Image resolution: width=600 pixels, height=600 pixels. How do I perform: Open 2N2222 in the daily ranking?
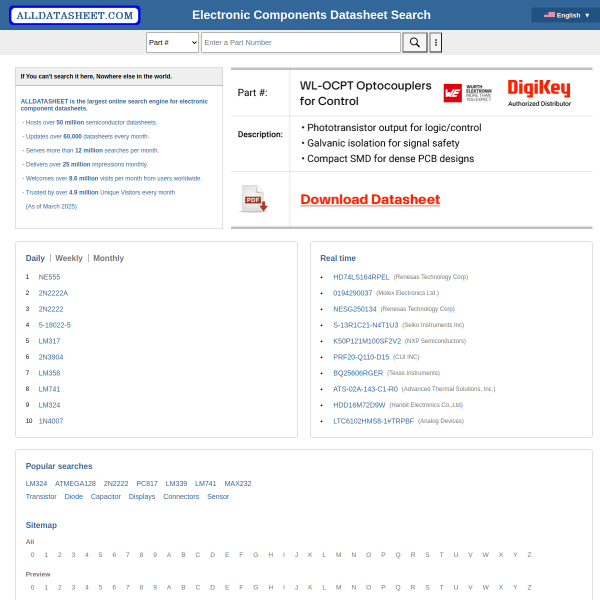coord(51,309)
